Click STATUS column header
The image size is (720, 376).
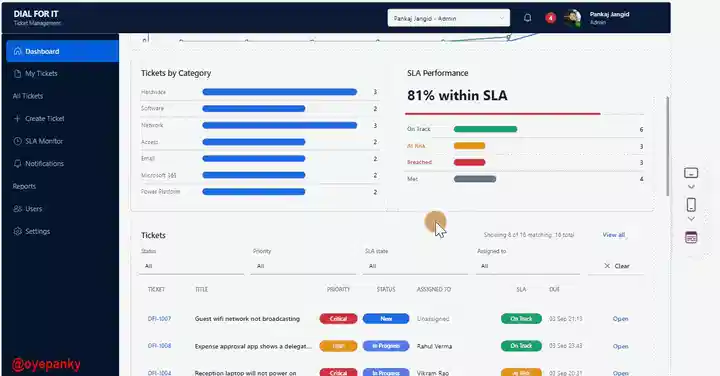386,289
